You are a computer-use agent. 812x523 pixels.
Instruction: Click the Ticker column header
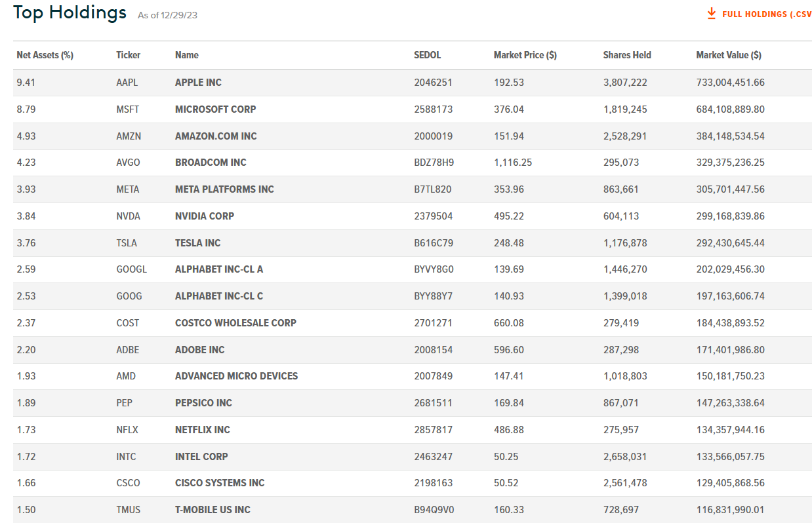[x=128, y=55]
